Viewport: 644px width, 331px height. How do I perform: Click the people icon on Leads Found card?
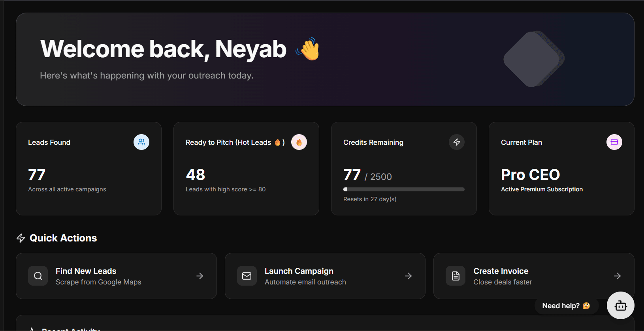tap(141, 142)
